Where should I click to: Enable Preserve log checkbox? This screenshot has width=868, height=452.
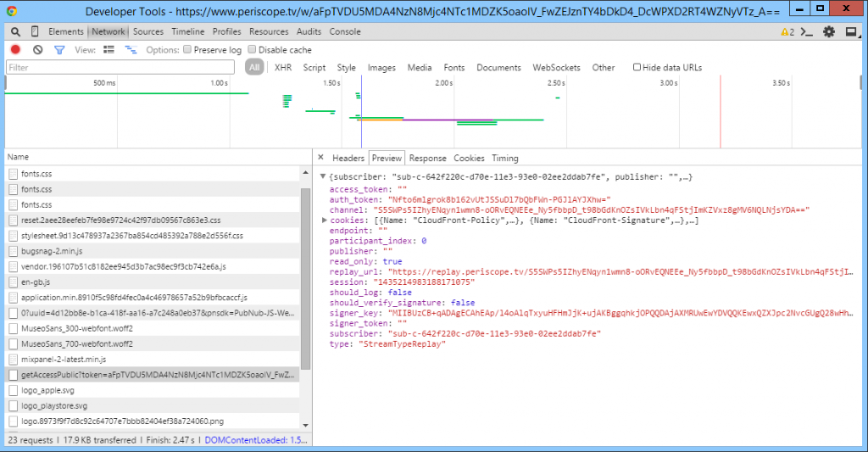[x=187, y=49]
